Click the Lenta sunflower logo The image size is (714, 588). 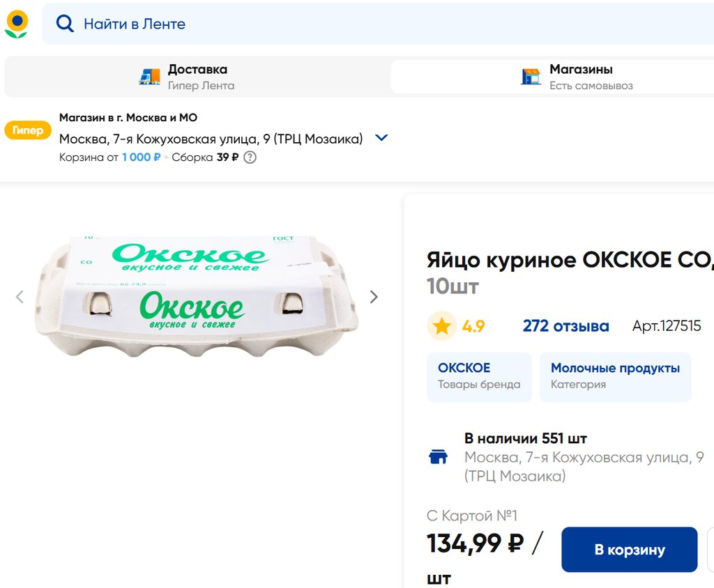[x=16, y=24]
